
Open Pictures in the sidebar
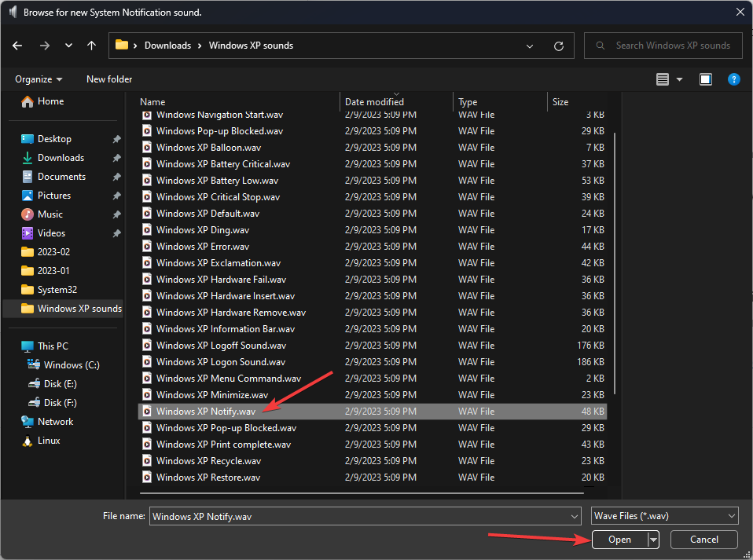(46, 196)
